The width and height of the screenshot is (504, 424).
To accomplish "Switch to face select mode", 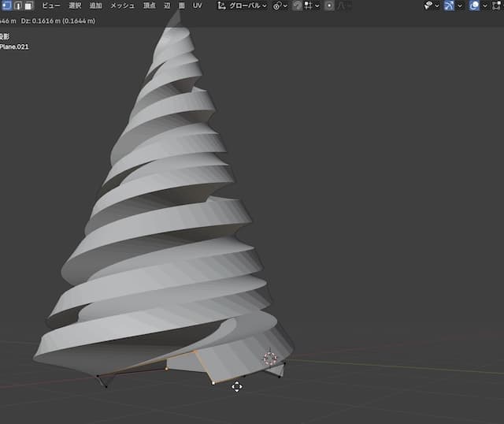I will tap(28, 6).
